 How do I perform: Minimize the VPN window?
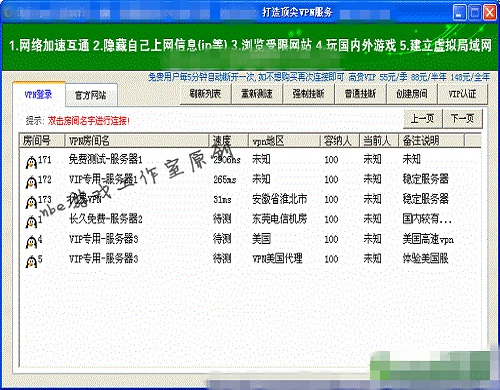pyautogui.click(x=459, y=13)
